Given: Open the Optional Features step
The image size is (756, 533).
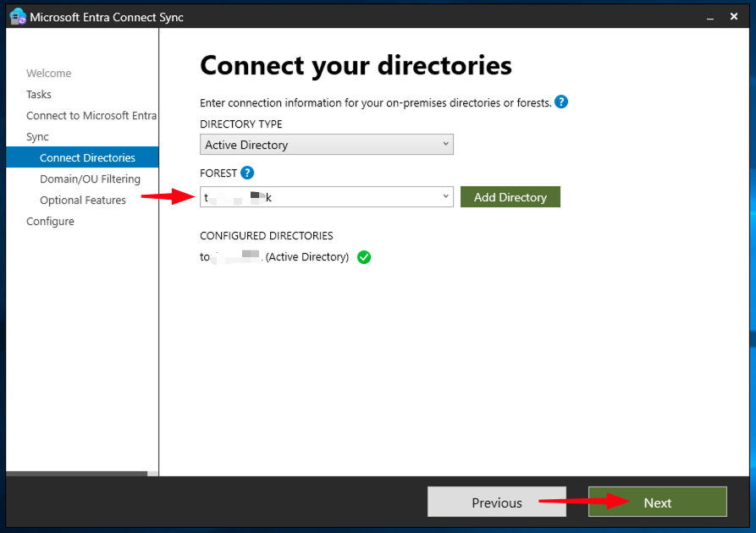Looking at the screenshot, I should (x=83, y=200).
